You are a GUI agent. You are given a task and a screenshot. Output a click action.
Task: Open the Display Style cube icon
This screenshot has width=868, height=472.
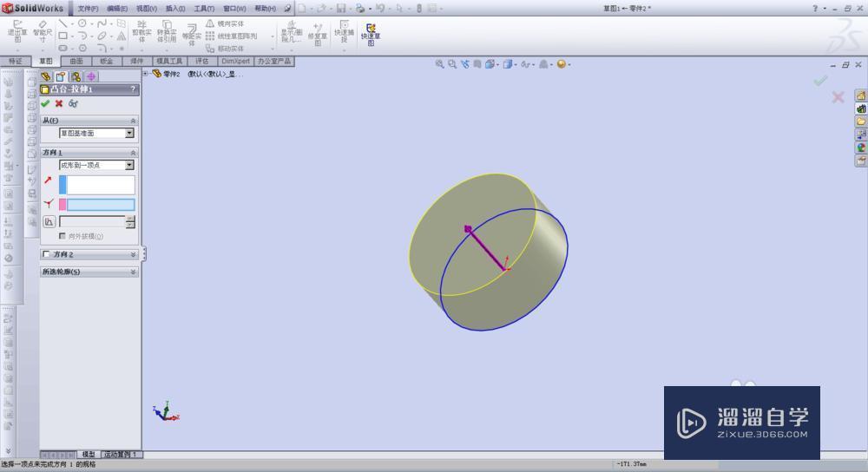507,64
